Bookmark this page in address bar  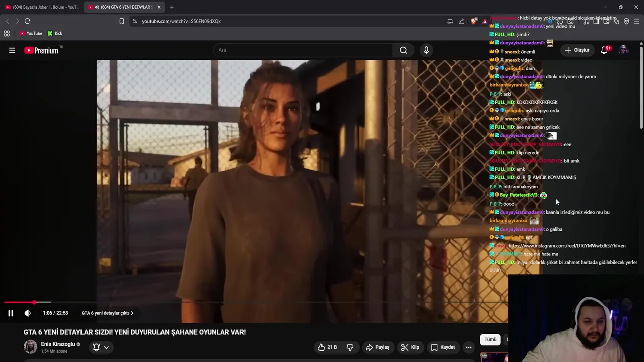[122, 21]
